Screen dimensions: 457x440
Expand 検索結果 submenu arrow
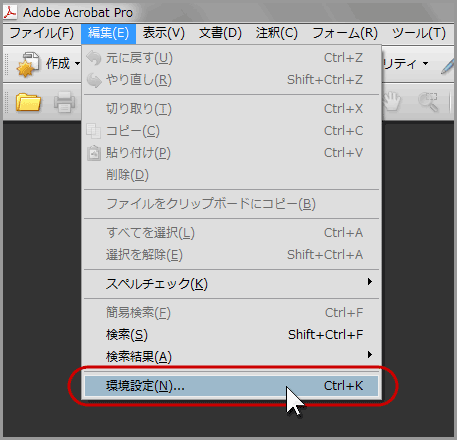370,354
